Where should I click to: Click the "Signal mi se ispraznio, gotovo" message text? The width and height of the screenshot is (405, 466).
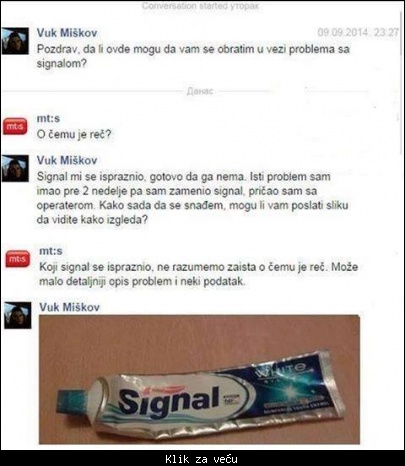(193, 198)
